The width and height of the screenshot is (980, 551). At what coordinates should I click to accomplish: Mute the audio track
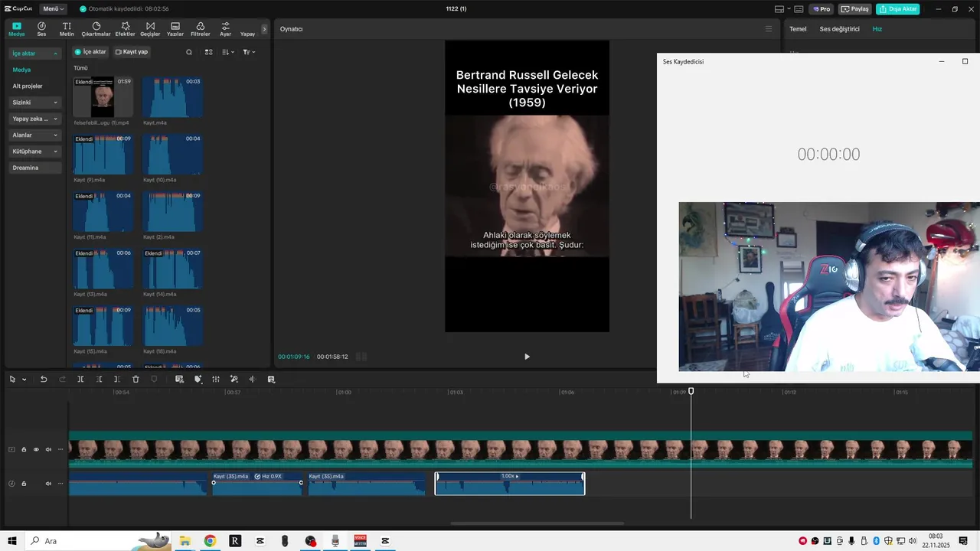tap(48, 484)
